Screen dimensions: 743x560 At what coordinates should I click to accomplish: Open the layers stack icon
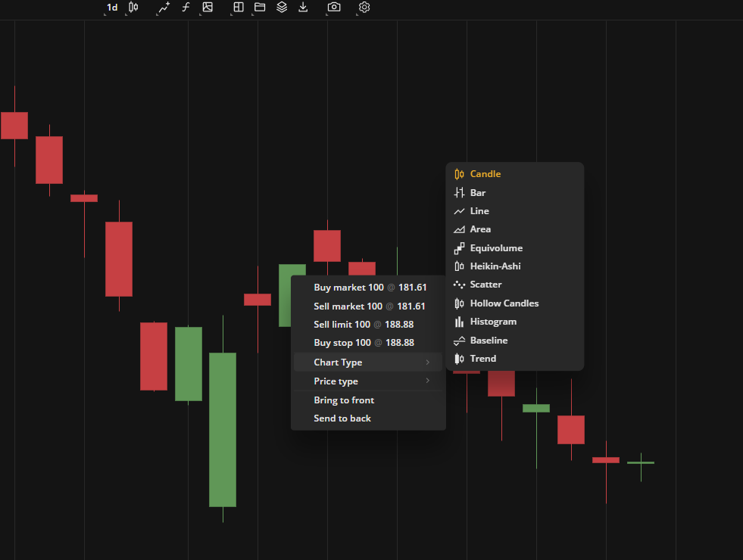(x=282, y=8)
